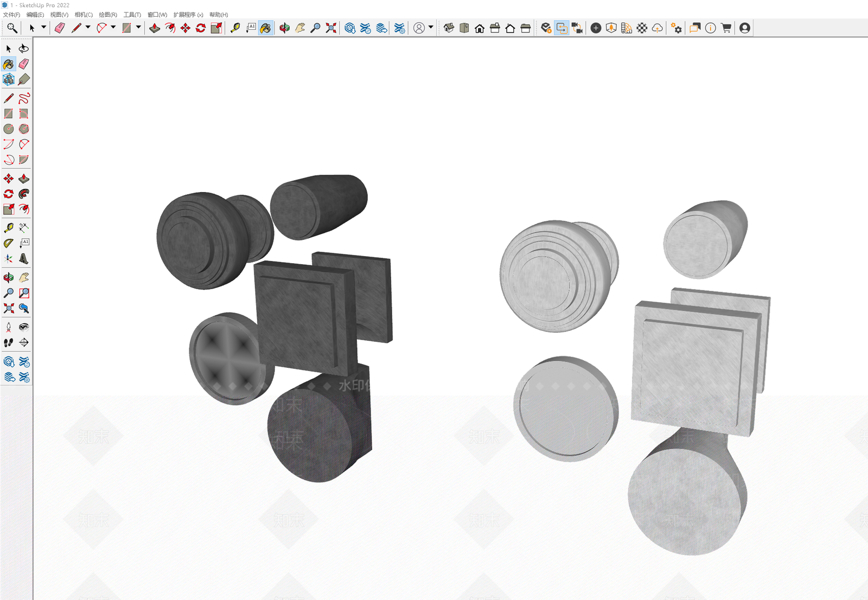Switch to Iso view

pos(449,28)
